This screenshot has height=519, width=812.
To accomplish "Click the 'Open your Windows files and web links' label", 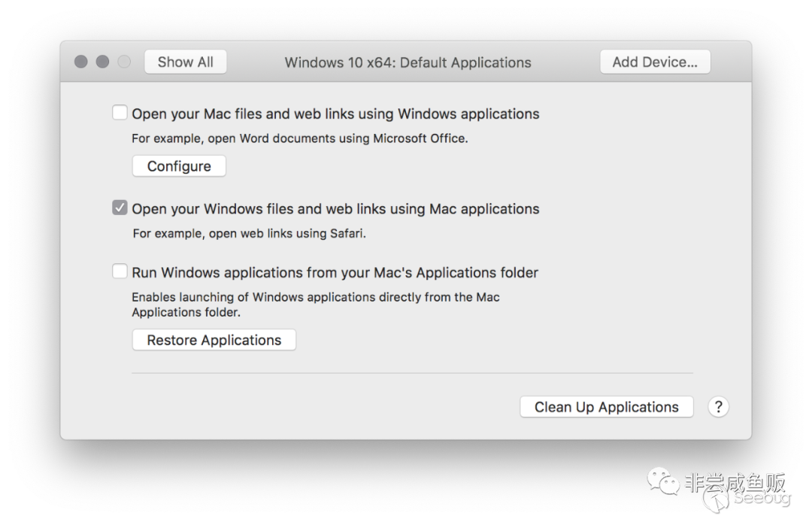I will pos(335,209).
